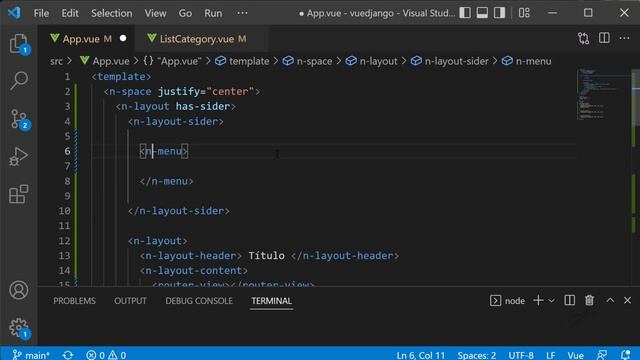Change Vue language mode

point(575,355)
